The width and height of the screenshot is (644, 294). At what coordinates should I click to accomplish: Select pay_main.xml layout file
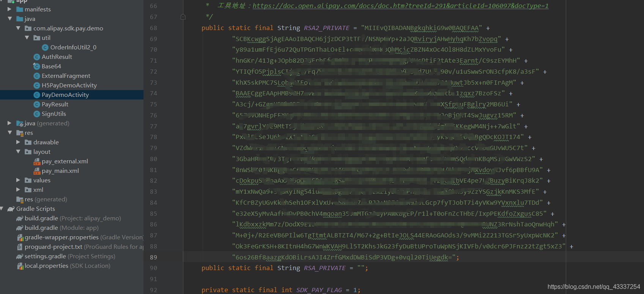pyautogui.click(x=60, y=171)
